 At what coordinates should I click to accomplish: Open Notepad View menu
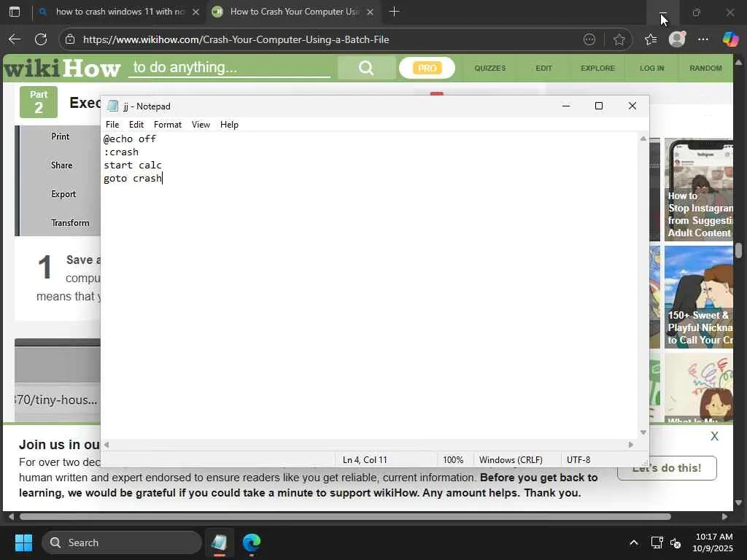(x=201, y=124)
